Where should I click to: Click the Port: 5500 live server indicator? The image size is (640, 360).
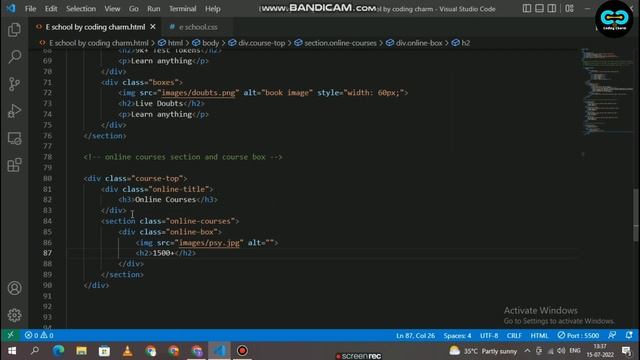pyautogui.click(x=578, y=336)
